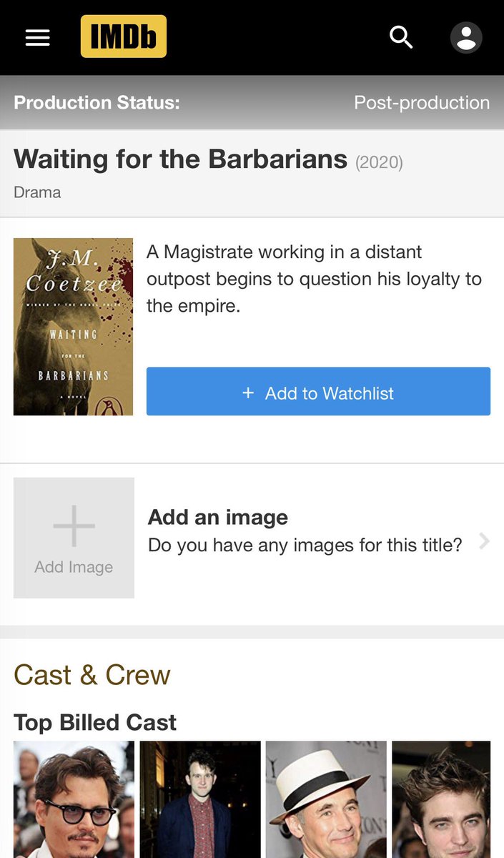The height and width of the screenshot is (858, 504).
Task: Open third cast photo with white hat
Action: coord(326,799)
